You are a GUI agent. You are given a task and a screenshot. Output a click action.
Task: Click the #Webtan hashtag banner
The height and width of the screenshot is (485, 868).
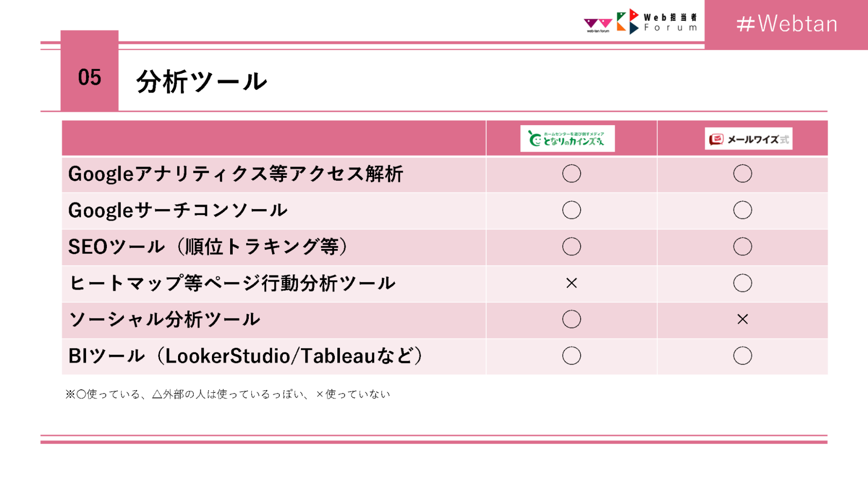pyautogui.click(x=786, y=24)
